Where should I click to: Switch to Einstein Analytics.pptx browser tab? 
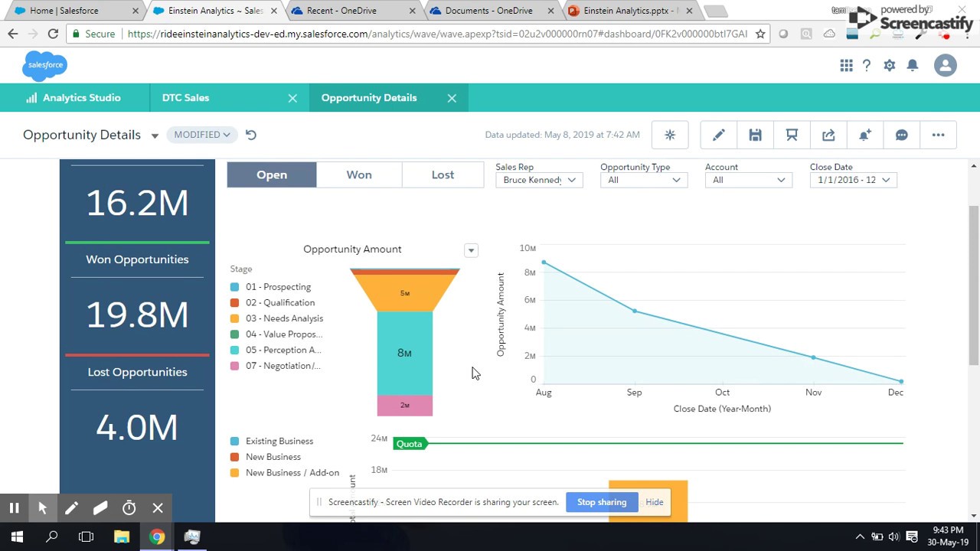pos(628,11)
